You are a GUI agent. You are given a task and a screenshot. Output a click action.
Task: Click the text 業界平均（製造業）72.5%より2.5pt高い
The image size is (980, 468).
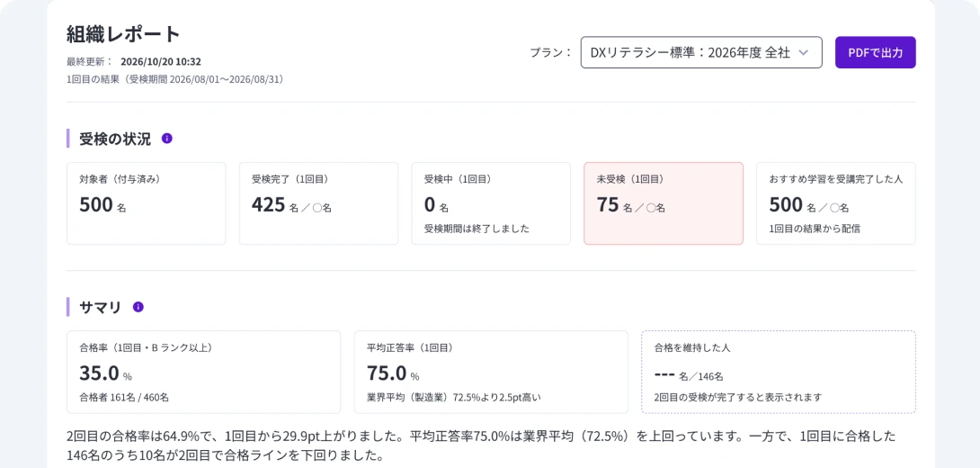tap(453, 397)
